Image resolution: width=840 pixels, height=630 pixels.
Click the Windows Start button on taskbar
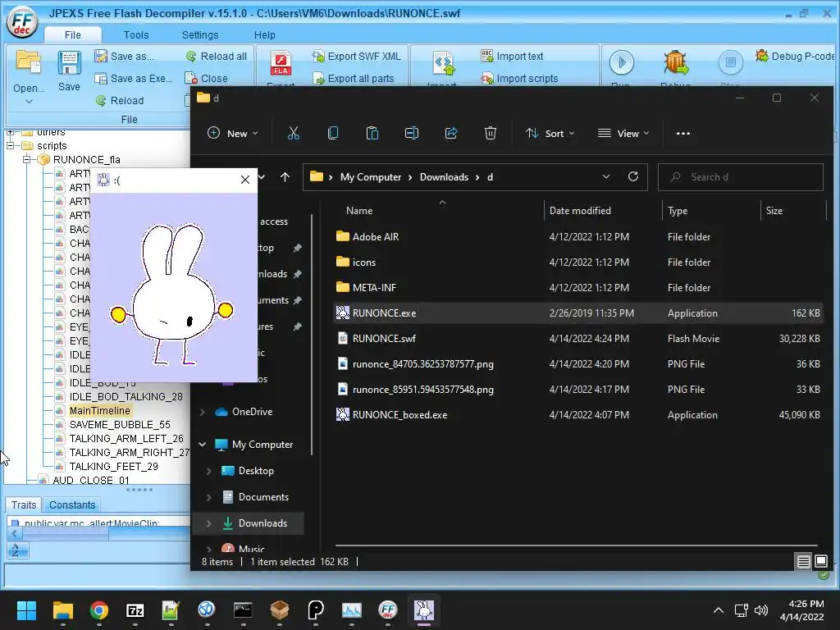[x=26, y=609]
